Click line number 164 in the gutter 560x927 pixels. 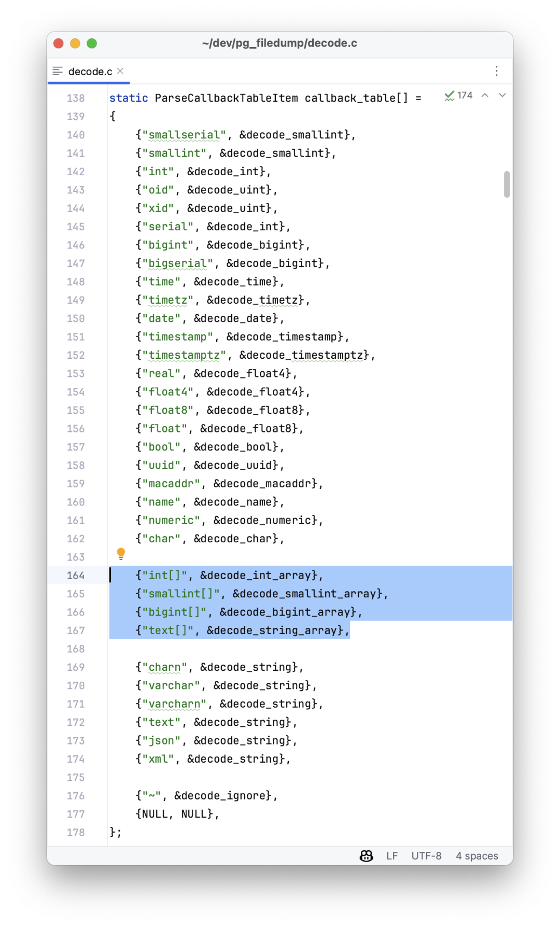(76, 575)
